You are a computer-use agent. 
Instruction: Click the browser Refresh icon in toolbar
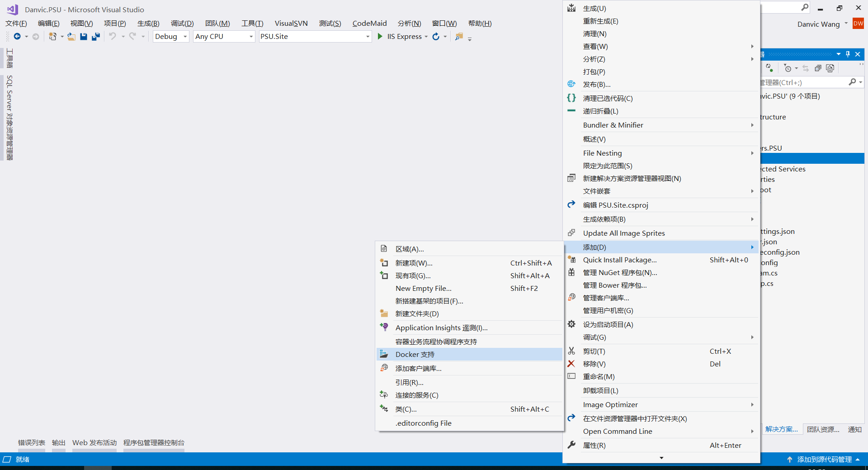click(x=436, y=36)
